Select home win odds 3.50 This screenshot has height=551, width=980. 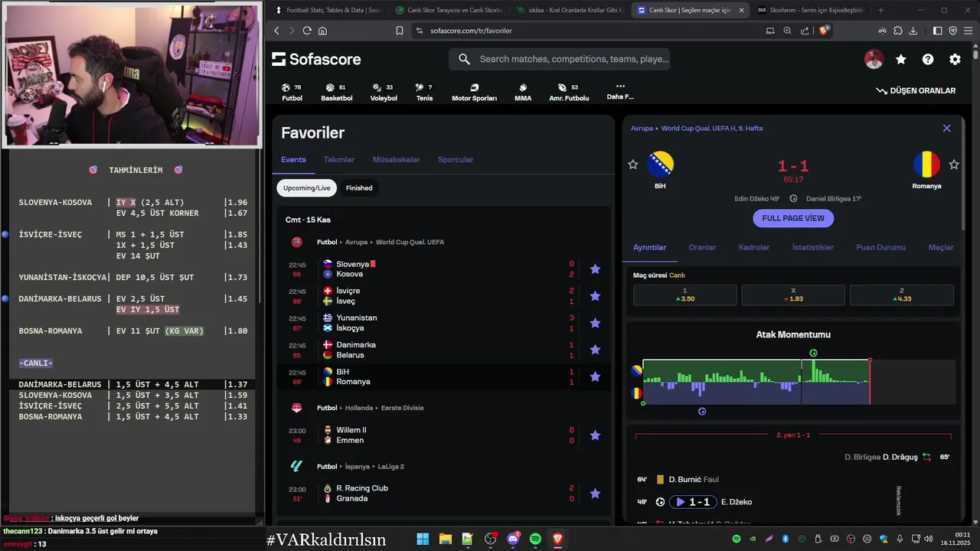click(685, 295)
